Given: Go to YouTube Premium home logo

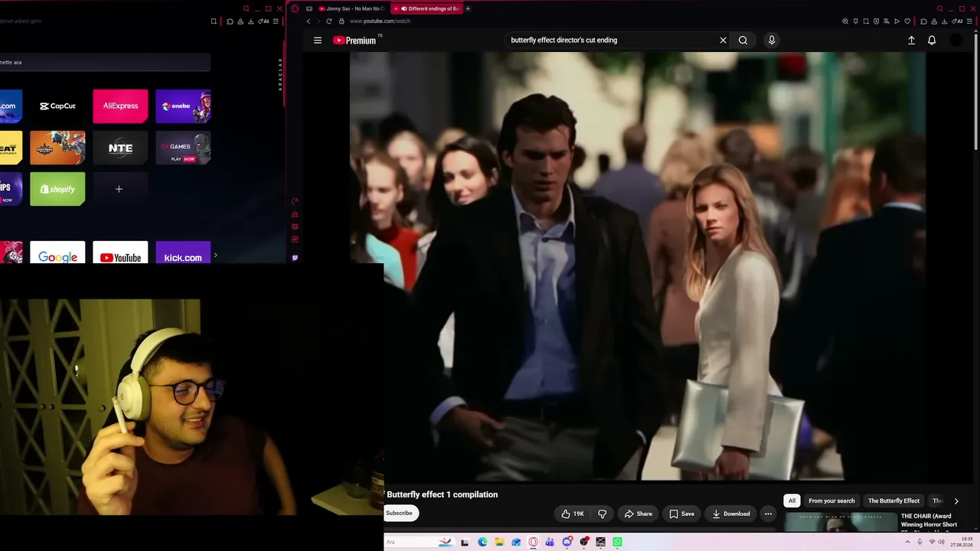Looking at the screenshot, I should (354, 41).
